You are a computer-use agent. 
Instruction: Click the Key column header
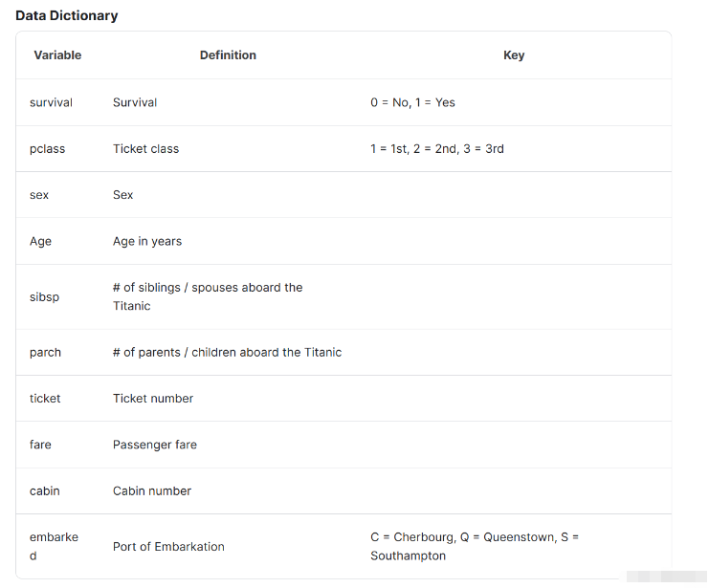coord(514,55)
